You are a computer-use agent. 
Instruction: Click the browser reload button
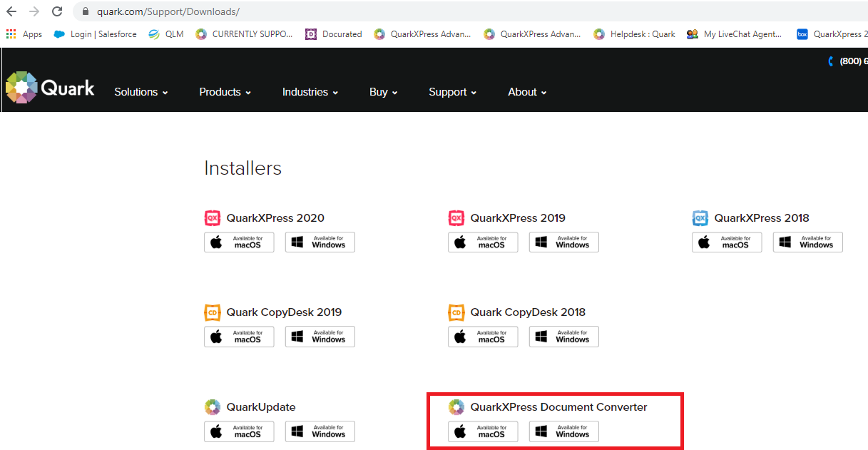coord(56,11)
